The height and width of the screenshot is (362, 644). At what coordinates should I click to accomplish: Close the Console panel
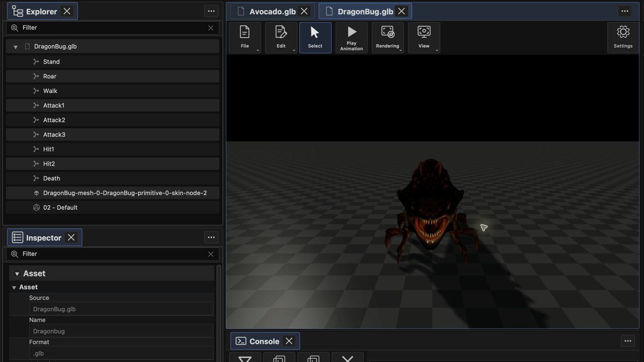(x=289, y=341)
